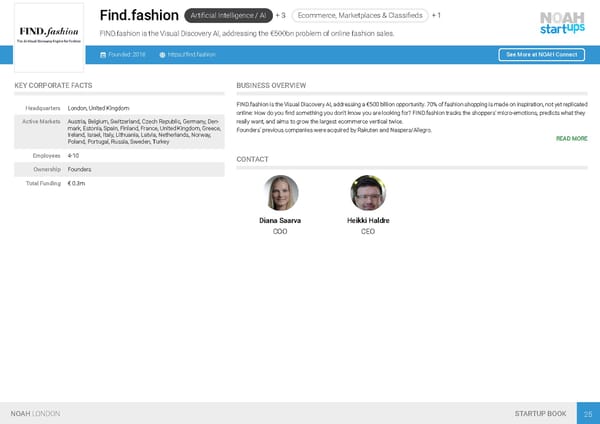The image size is (600, 424).
Task: Select the Artificial Intelligence / AI tag
Action: pos(228,16)
